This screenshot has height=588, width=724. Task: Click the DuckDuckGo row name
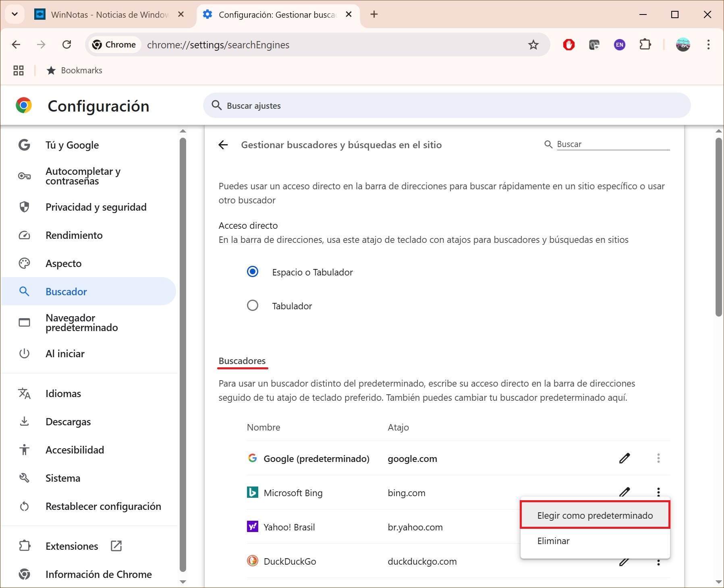(x=290, y=561)
